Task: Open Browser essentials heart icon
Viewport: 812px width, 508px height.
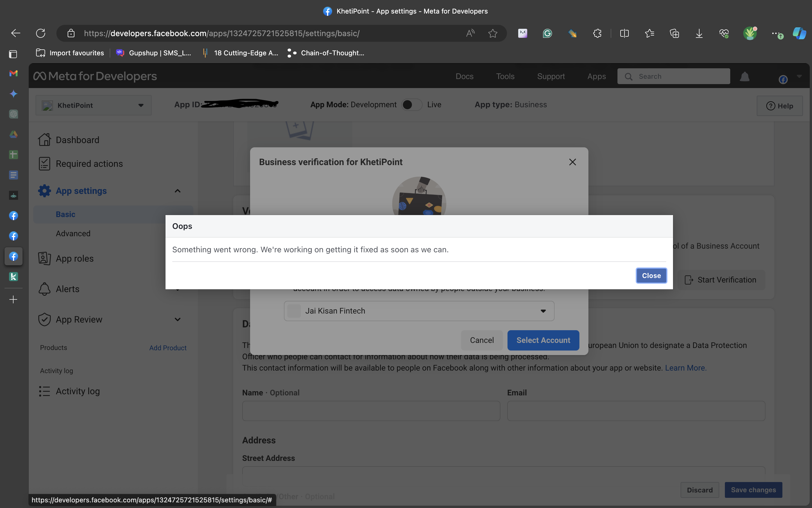Action: 724,33
